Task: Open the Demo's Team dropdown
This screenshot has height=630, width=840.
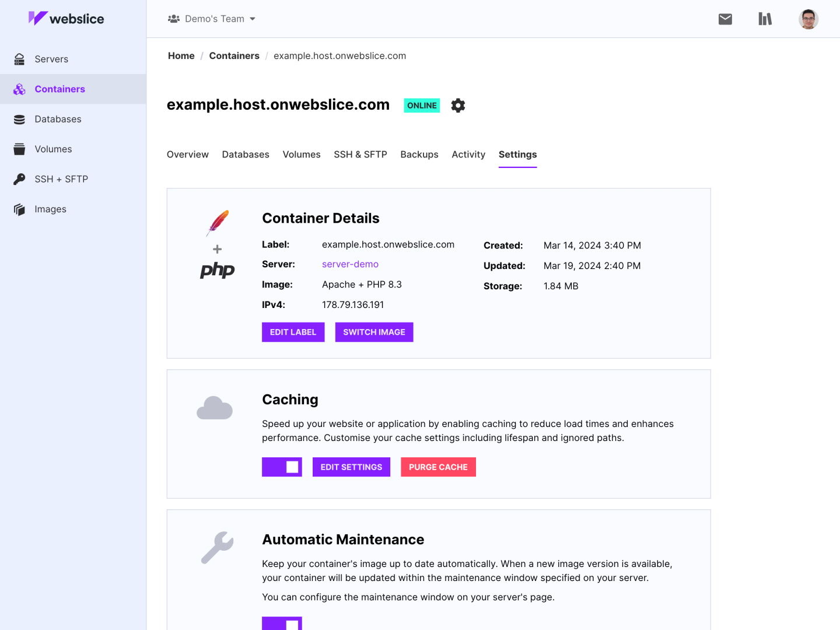Action: click(x=212, y=18)
